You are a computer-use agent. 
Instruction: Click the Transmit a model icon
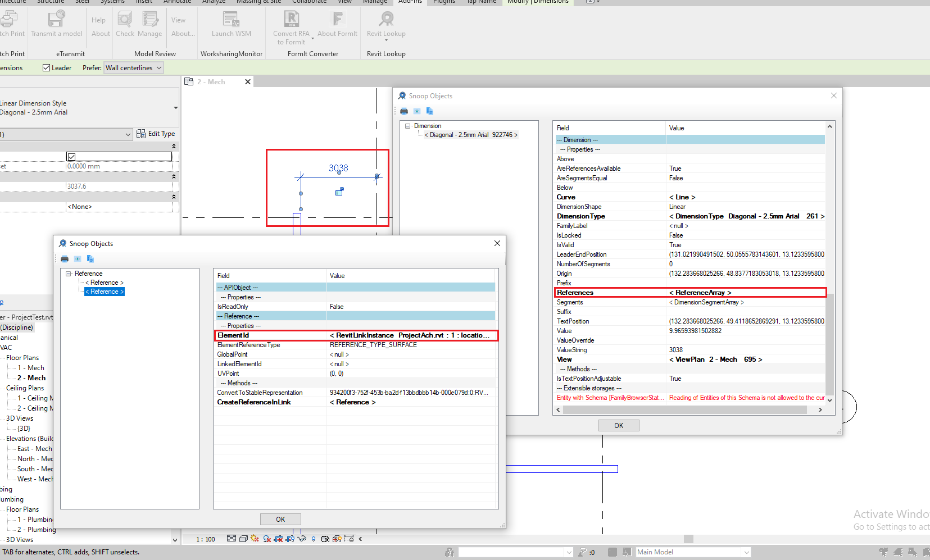pos(56,19)
